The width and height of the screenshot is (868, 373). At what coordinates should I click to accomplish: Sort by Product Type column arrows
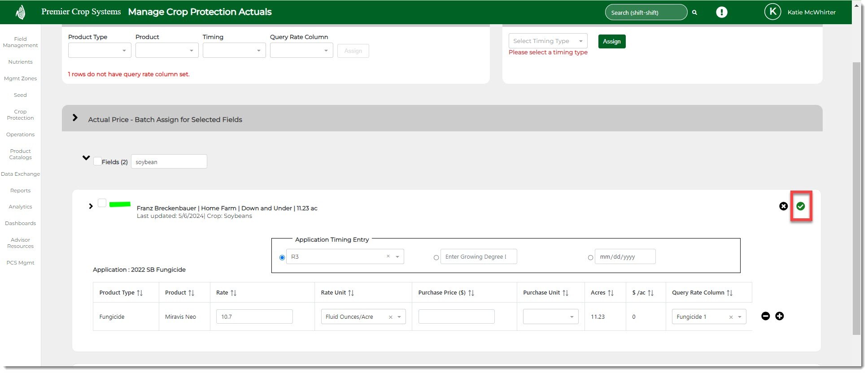point(140,293)
